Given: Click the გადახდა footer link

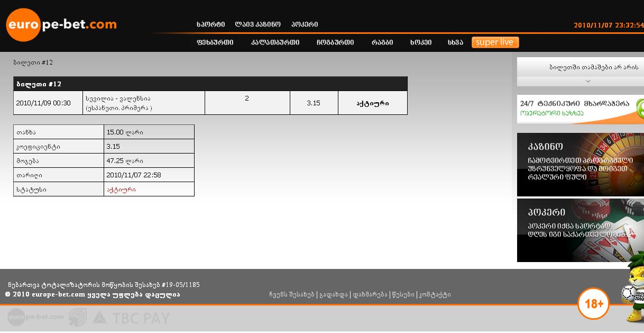Looking at the screenshot, I should click(x=334, y=295).
